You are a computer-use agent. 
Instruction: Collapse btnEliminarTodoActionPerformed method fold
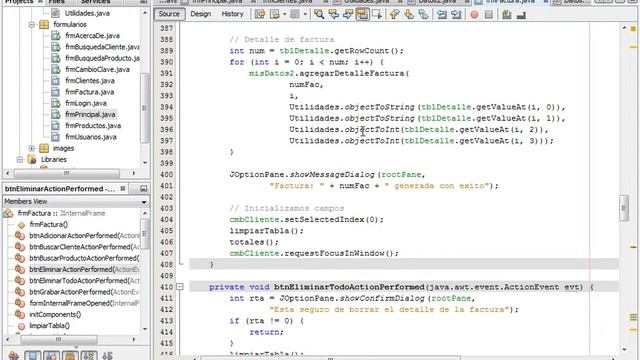(x=180, y=287)
